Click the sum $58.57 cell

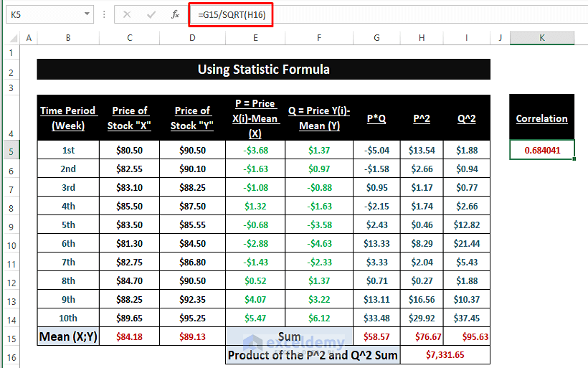[376, 336]
